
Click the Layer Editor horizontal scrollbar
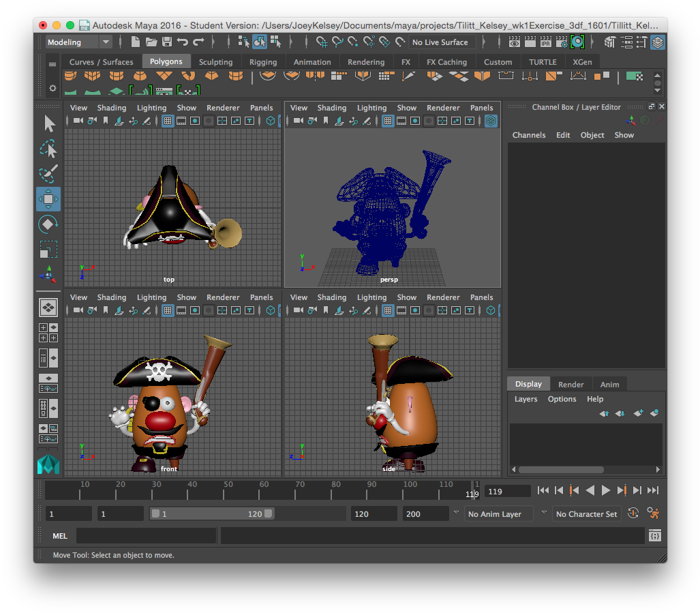click(x=561, y=470)
